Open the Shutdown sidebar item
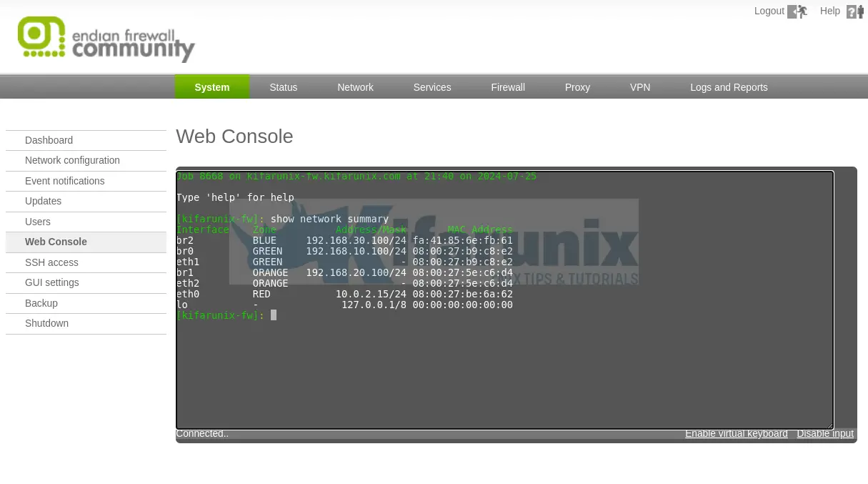This screenshot has height=484, width=868. [86, 323]
